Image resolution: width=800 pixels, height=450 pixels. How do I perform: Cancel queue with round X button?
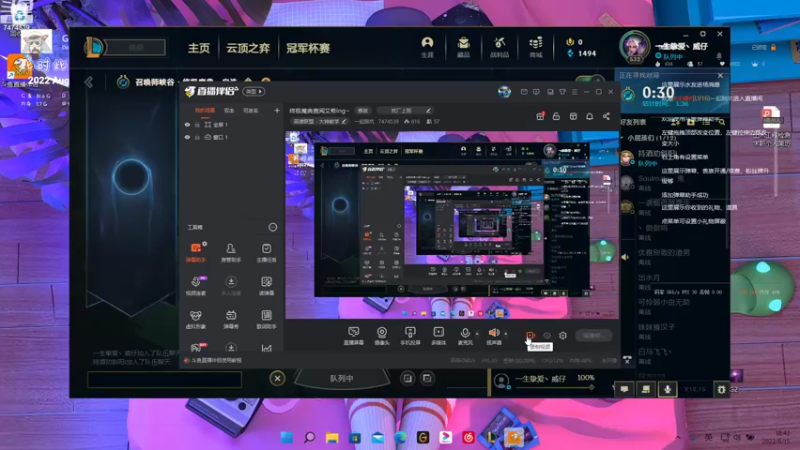[x=277, y=379]
